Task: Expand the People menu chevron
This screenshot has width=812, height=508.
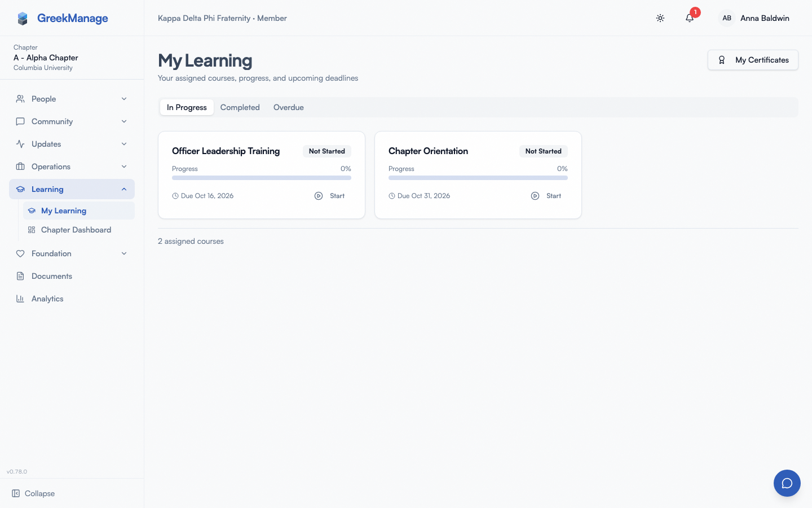Action: click(124, 99)
